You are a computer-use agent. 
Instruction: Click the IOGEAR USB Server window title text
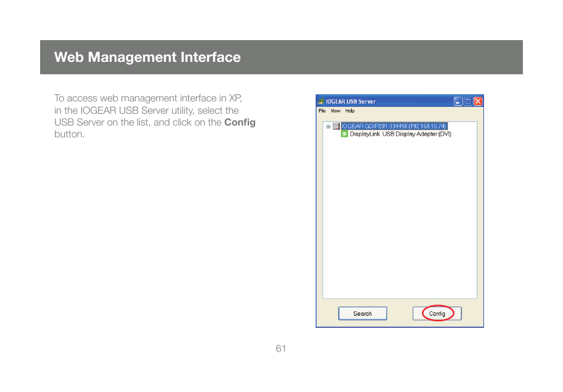coord(351,101)
